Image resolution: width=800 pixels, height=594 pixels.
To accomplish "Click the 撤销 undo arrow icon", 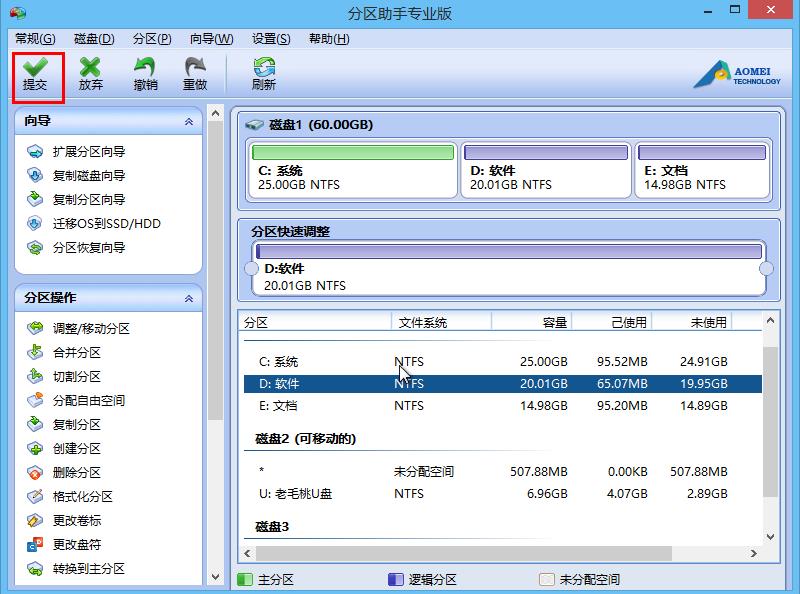I will pos(145,67).
